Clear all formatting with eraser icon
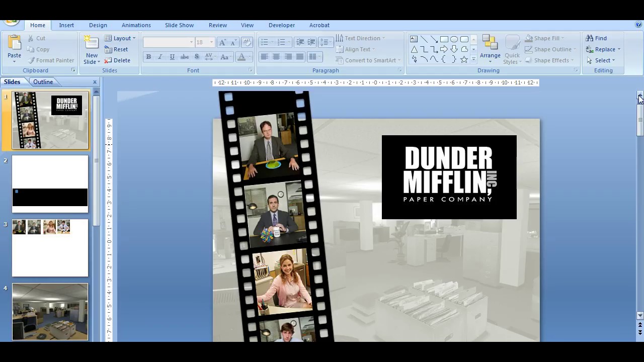 pos(247,42)
